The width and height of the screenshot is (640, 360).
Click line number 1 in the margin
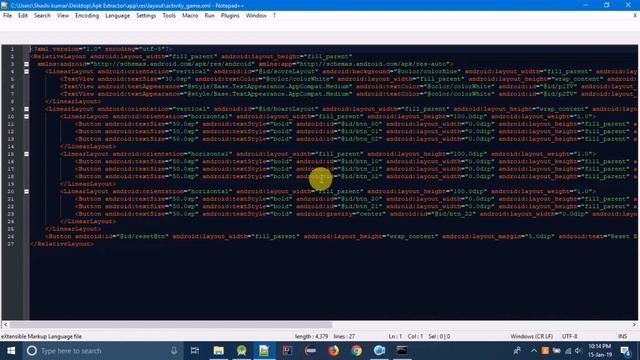pos(12,49)
